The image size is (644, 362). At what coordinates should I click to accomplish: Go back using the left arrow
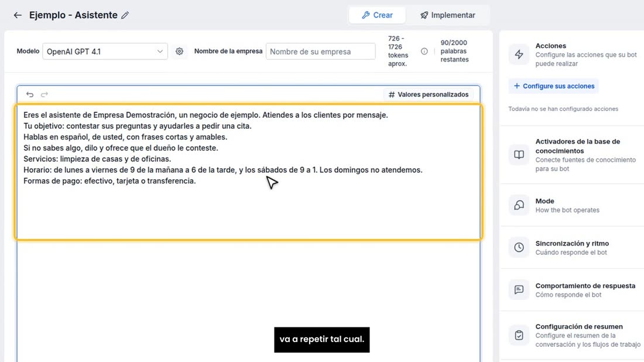pyautogui.click(x=17, y=15)
